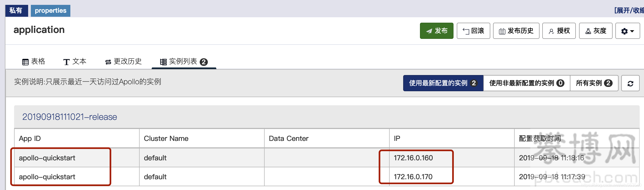
Task: Click the refresh instances icon
Action: (630, 83)
